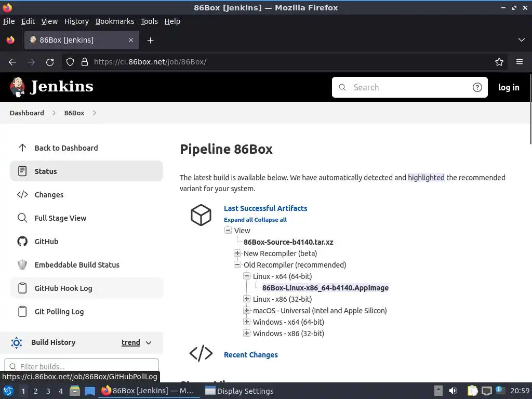This screenshot has height=399, width=532.
Task: Click the Firefox forward arrow button
Action: [x=31, y=62]
